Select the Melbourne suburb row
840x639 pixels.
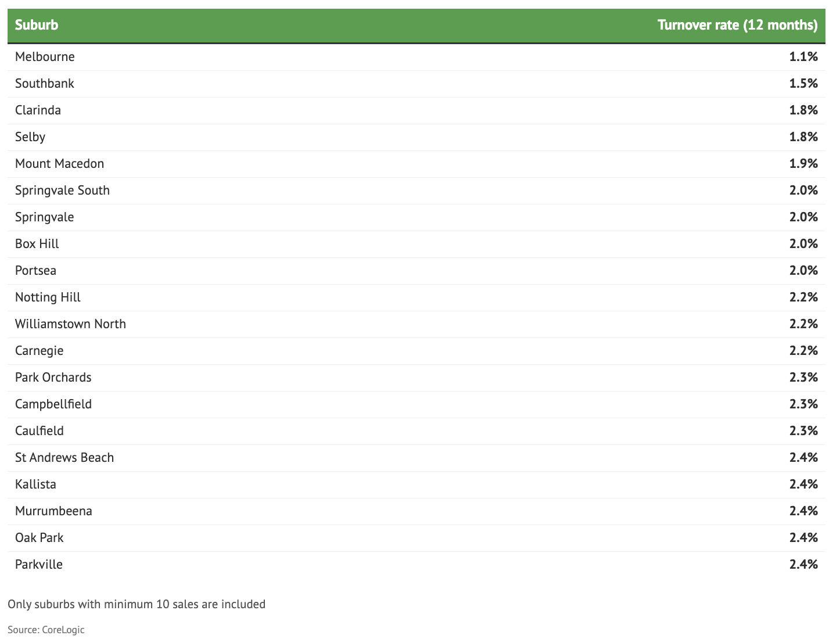point(45,57)
